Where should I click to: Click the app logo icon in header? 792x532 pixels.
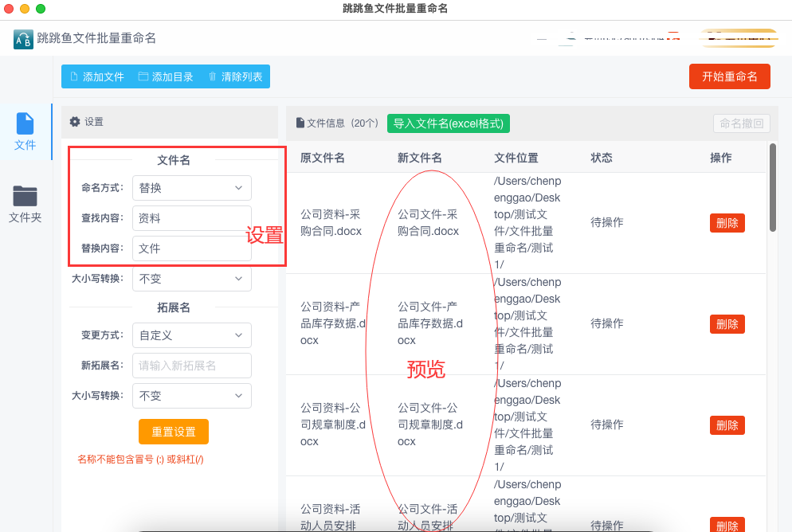point(23,39)
